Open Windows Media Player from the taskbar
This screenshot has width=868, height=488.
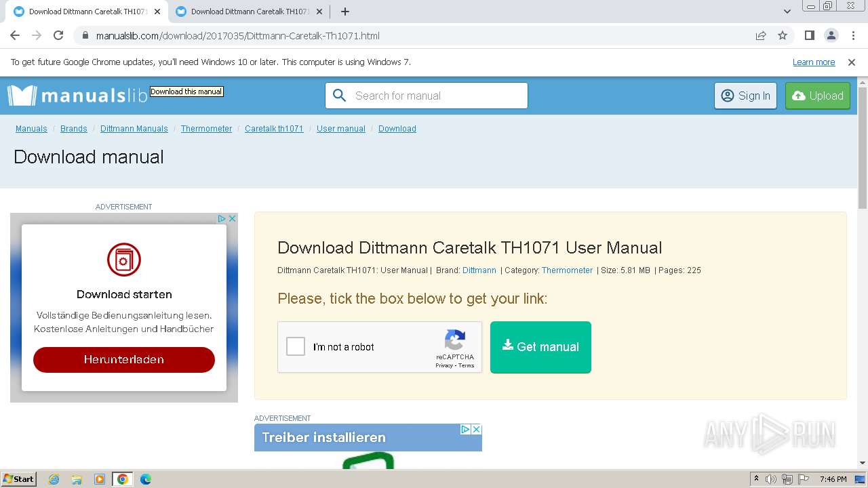(100, 479)
